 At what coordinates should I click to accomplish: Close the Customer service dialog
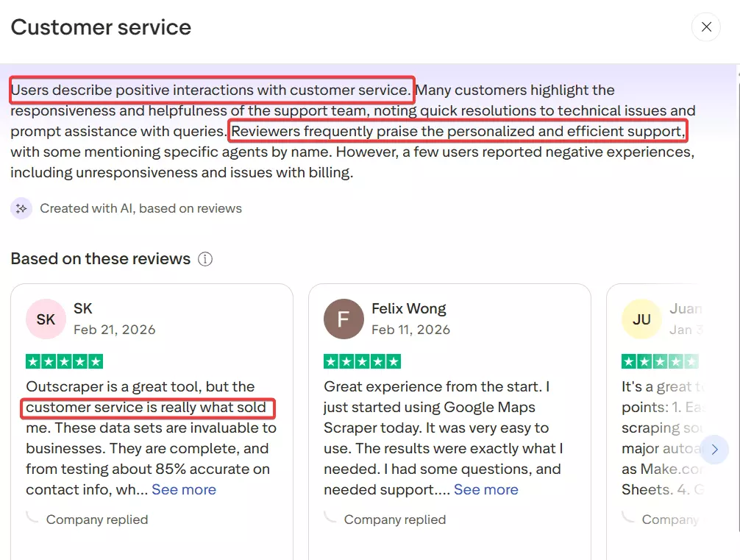(x=705, y=26)
